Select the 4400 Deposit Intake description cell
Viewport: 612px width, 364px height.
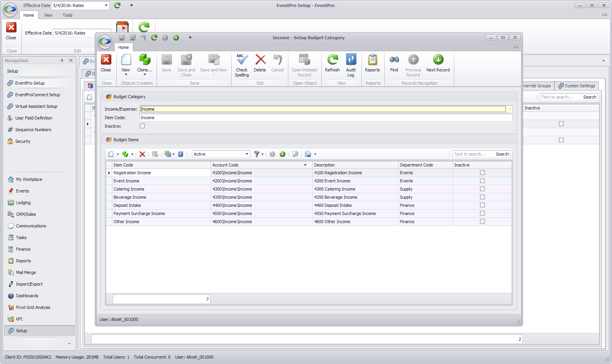point(356,205)
